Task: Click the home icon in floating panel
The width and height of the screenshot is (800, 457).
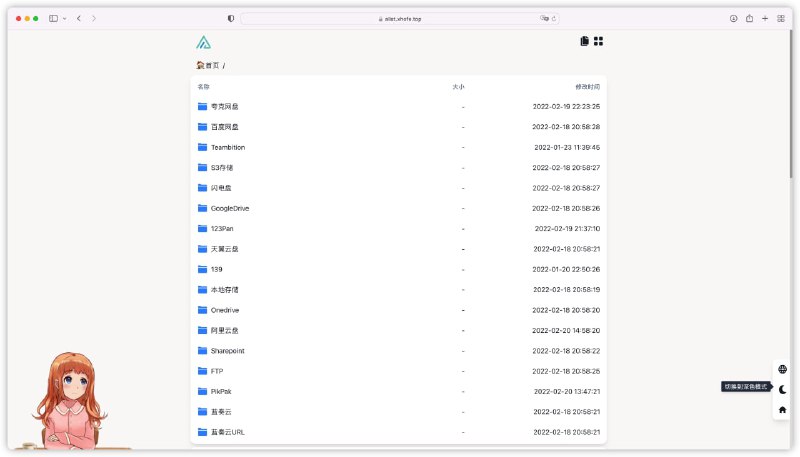Action: click(782, 409)
